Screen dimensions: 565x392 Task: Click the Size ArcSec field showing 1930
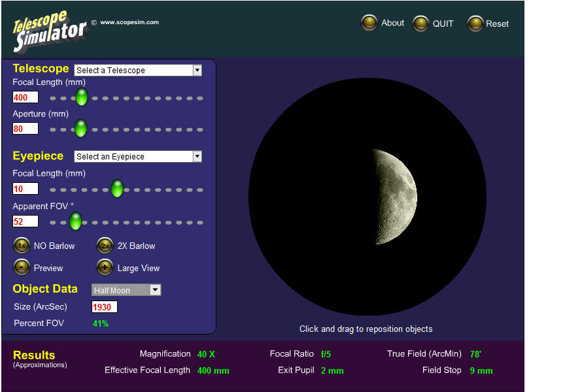pos(105,307)
